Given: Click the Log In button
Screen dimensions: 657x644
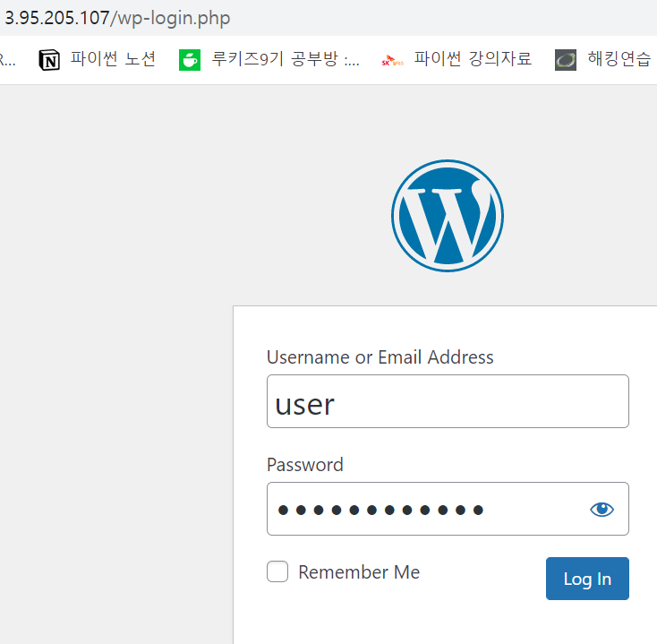Looking at the screenshot, I should pyautogui.click(x=587, y=579).
